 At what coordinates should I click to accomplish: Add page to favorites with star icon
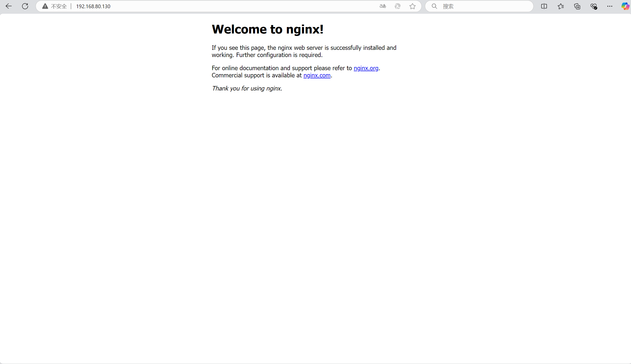(412, 6)
